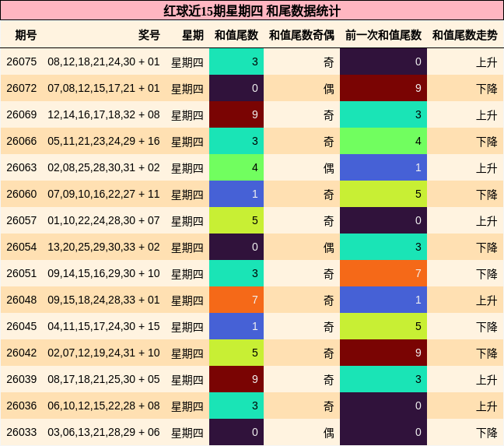Select period number 26045
Screen dimensions: 504x446
22,326
